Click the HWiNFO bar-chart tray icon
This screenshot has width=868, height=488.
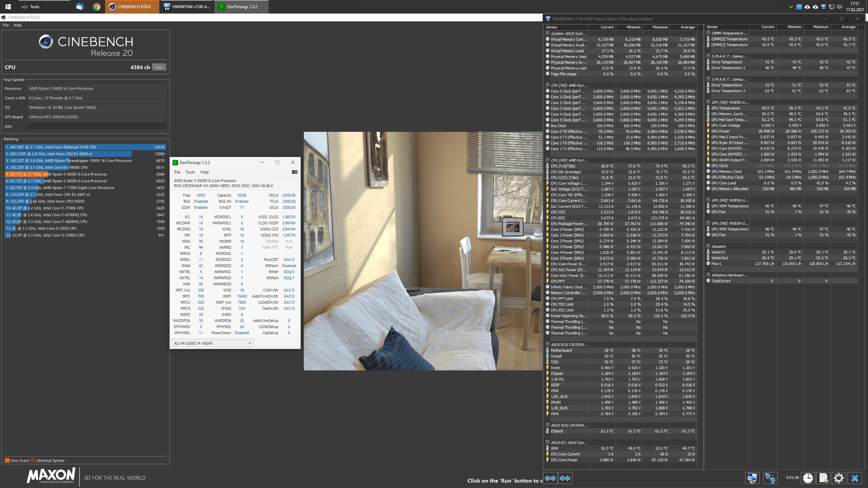(x=824, y=7)
